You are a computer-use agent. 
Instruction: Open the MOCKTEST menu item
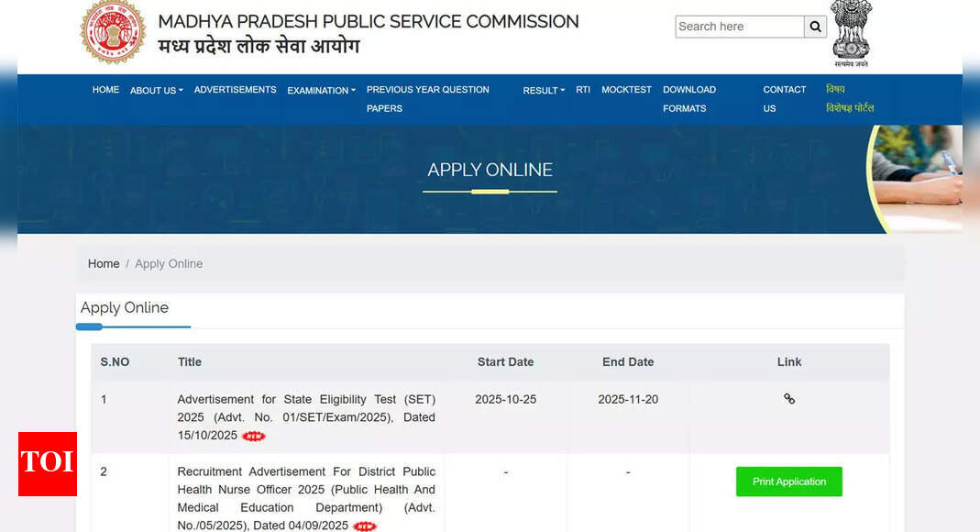pyautogui.click(x=626, y=90)
